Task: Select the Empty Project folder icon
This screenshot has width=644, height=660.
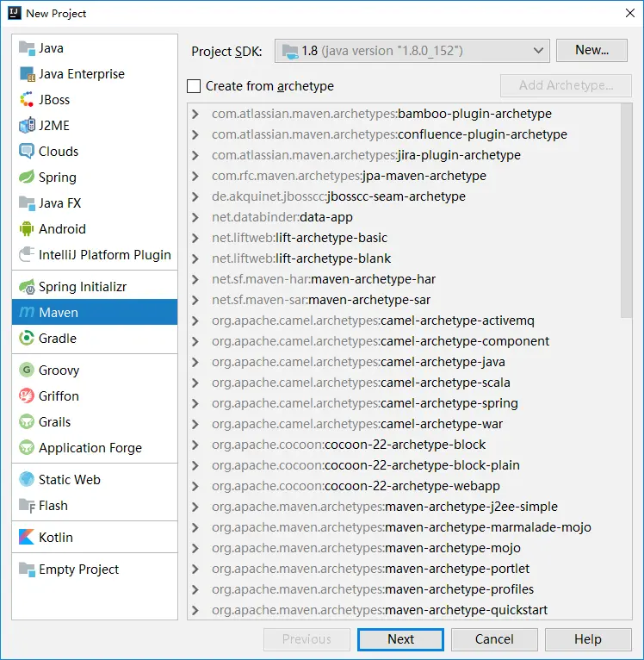Action: (x=27, y=570)
